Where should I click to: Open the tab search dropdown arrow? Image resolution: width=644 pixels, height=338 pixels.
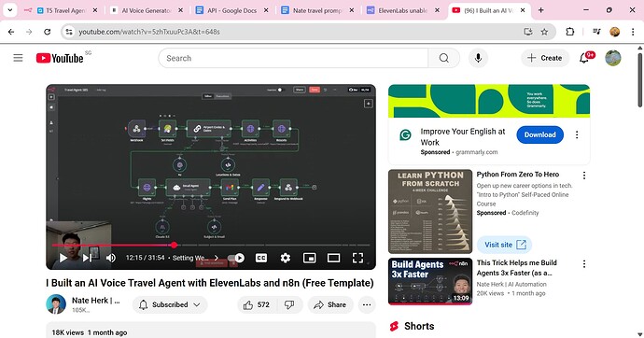tap(10, 10)
